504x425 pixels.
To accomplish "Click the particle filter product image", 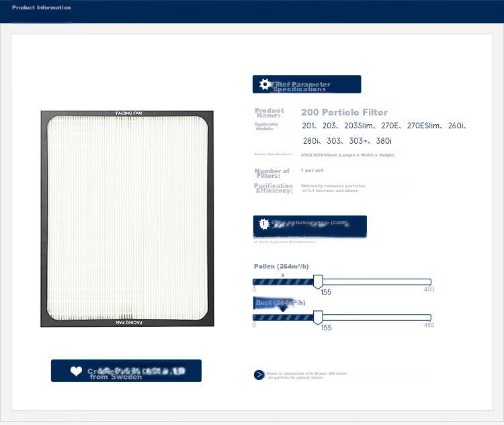I will pos(127,218).
